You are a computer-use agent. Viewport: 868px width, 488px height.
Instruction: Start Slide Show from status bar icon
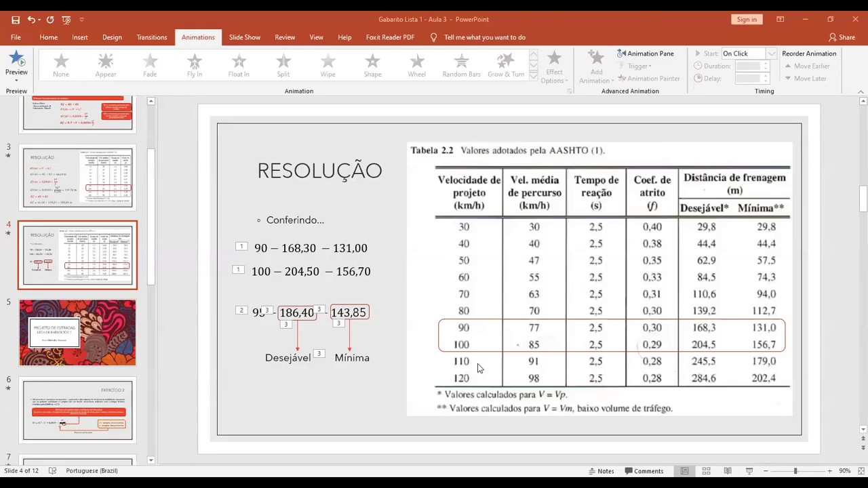pyautogui.click(x=749, y=471)
